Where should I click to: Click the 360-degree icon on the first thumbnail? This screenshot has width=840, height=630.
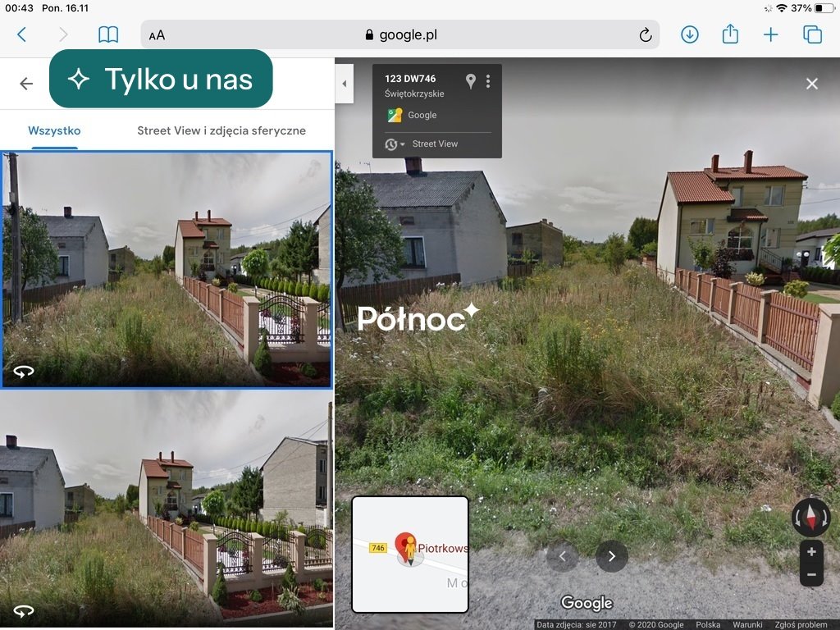point(23,371)
